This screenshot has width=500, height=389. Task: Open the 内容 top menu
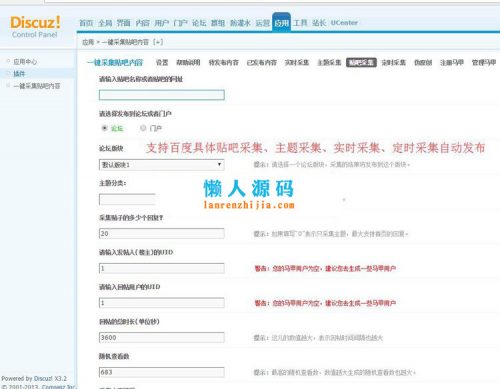(143, 23)
